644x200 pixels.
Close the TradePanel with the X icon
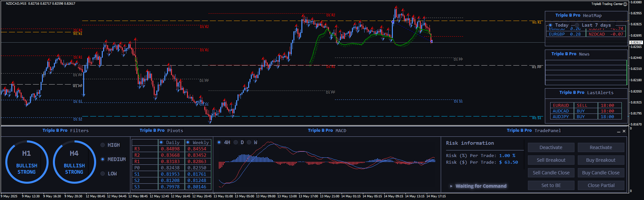[624, 131]
